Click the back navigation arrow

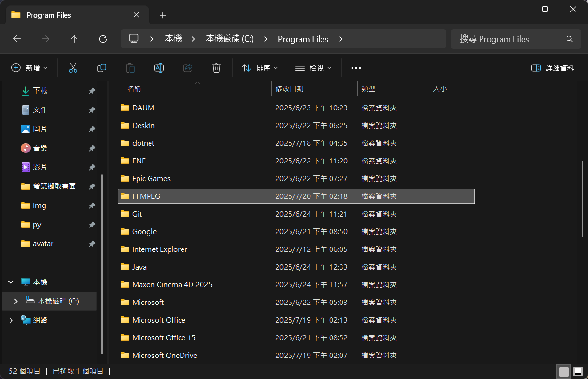pyautogui.click(x=17, y=39)
